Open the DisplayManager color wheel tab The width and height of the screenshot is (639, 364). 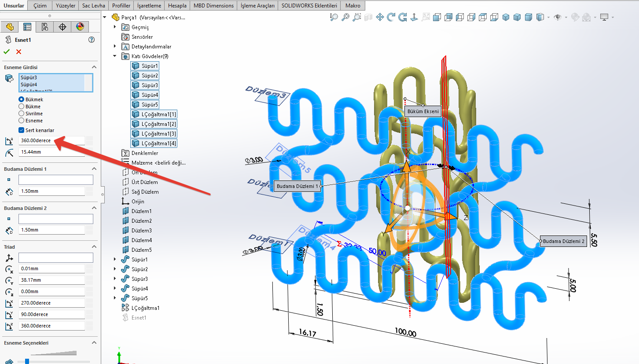[80, 27]
